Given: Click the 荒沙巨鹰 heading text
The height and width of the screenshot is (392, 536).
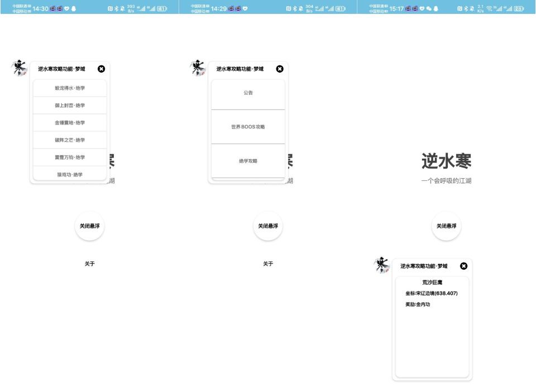Looking at the screenshot, I should tap(432, 283).
